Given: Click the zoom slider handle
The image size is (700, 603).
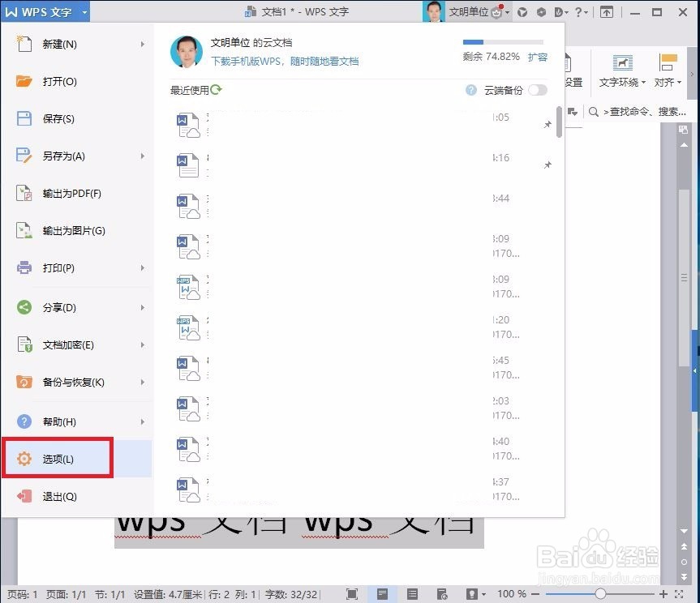Looking at the screenshot, I should coord(600,593).
